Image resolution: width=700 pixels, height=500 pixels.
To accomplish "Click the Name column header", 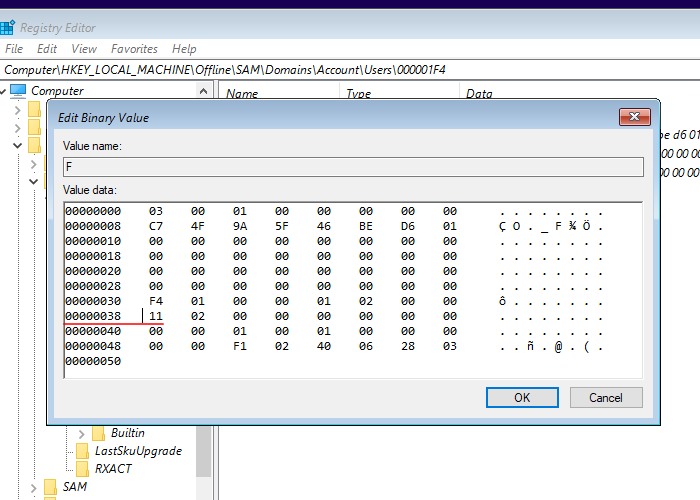I will [243, 93].
